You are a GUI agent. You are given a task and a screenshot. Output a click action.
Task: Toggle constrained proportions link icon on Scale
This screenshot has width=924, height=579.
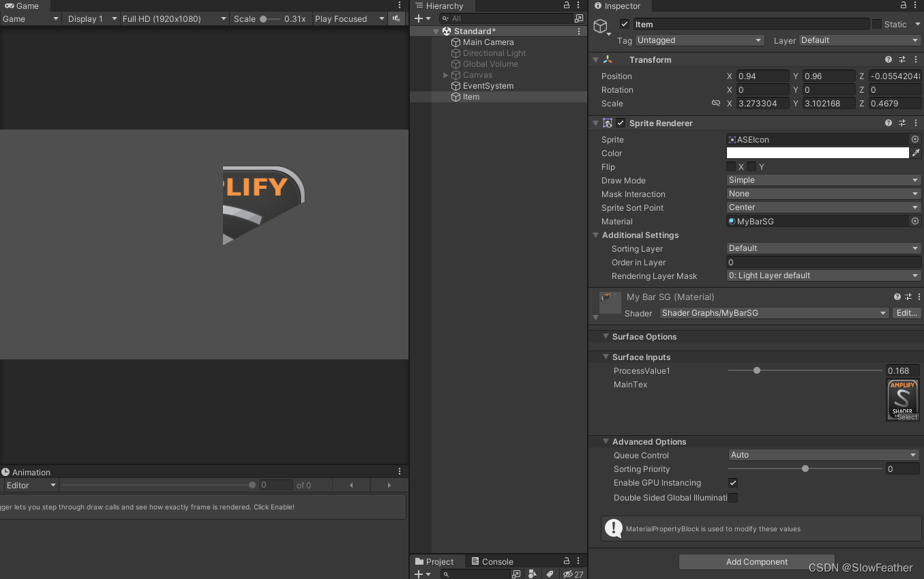[x=716, y=104]
